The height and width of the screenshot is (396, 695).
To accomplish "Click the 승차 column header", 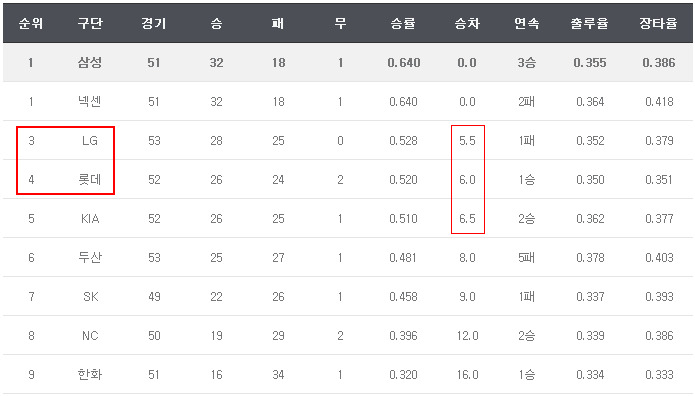I will pyautogui.click(x=467, y=23).
